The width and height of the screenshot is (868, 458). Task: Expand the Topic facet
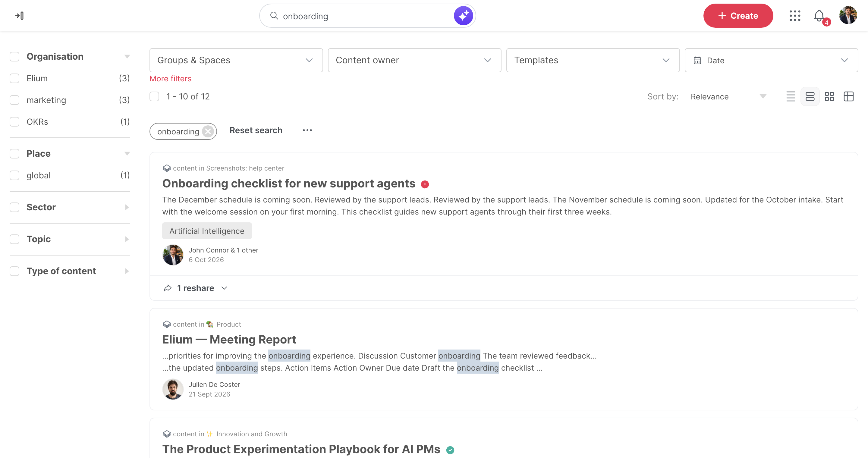pos(127,239)
